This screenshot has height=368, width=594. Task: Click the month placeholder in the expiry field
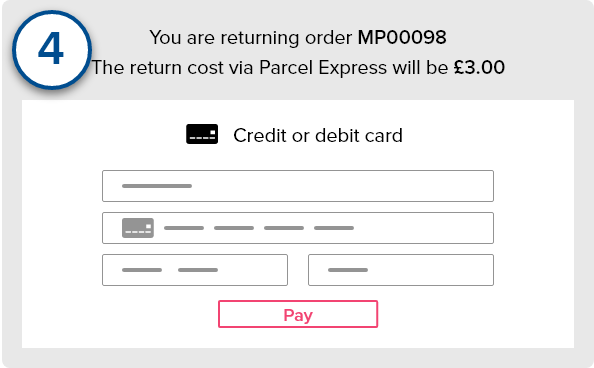142,270
